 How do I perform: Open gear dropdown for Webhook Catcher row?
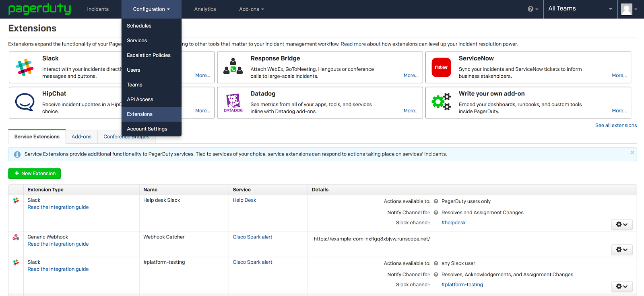tap(621, 250)
